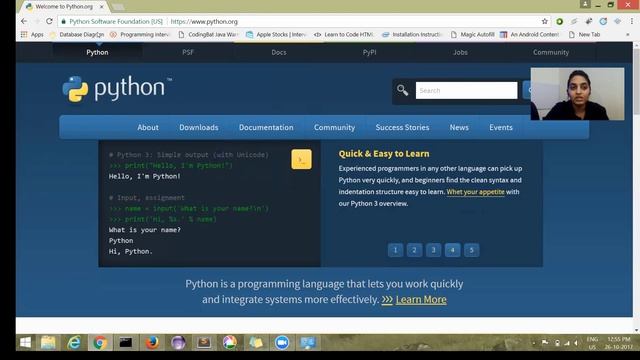The image size is (640, 360).
Task: Open the CodingBat Java bookmark
Action: (x=208, y=35)
